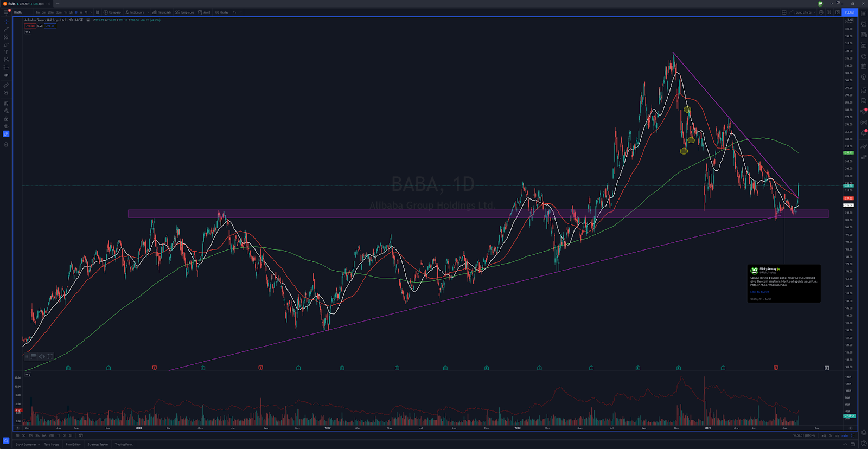Collapse the lower pane legend showing 2

[x=28, y=375]
